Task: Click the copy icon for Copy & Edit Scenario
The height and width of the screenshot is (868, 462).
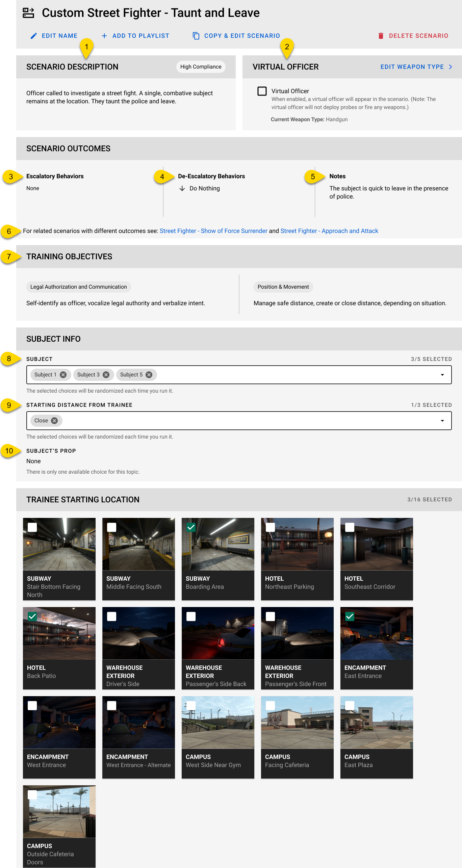Action: [x=196, y=36]
